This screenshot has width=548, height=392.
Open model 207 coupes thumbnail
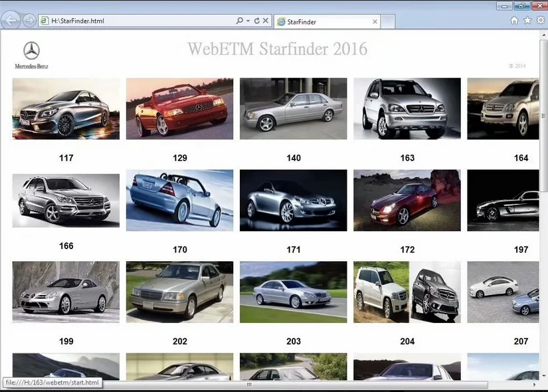pyautogui.click(x=503, y=292)
